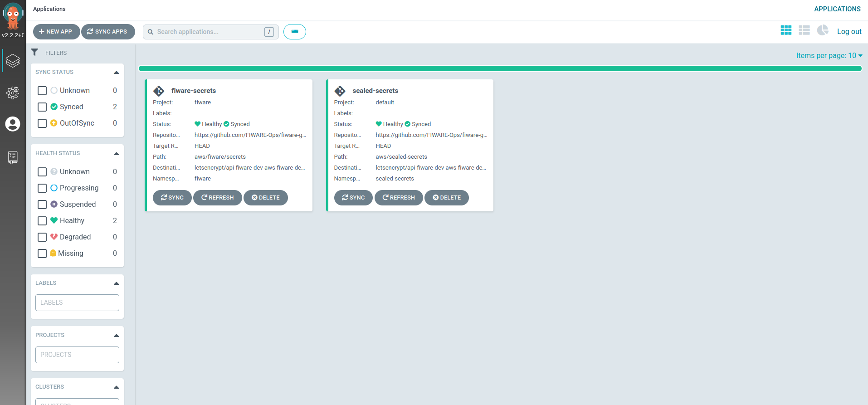Open Documentation book icon in sidebar
This screenshot has width=868, height=405.
tap(13, 157)
